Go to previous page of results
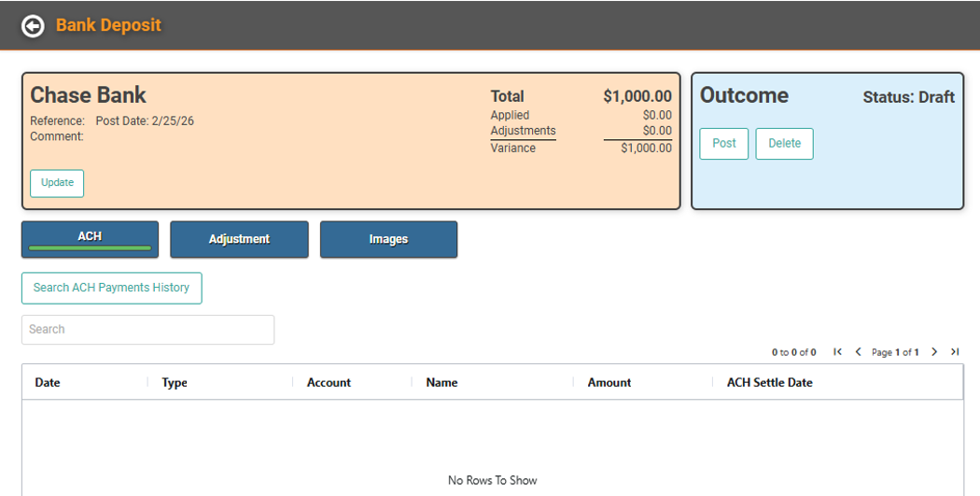 tap(858, 352)
